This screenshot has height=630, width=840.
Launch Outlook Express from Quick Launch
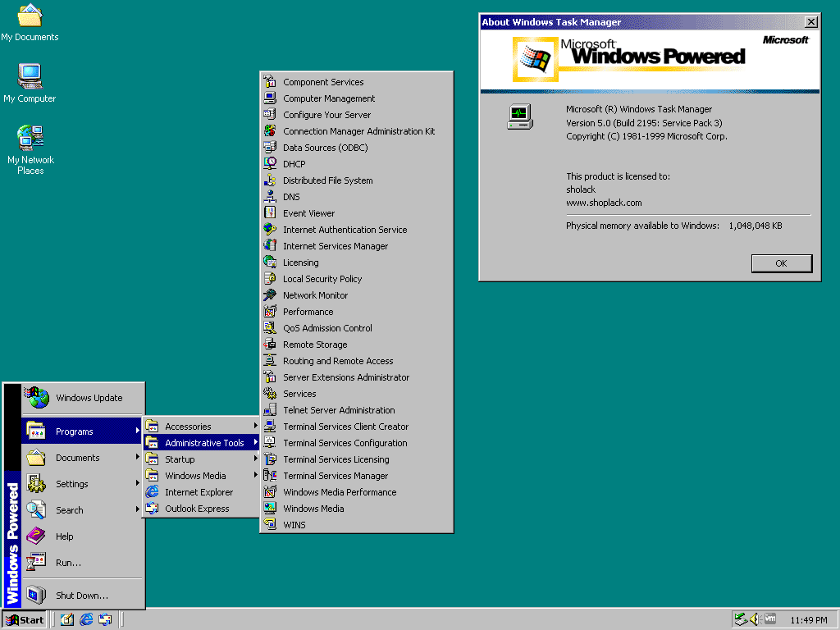tap(106, 620)
